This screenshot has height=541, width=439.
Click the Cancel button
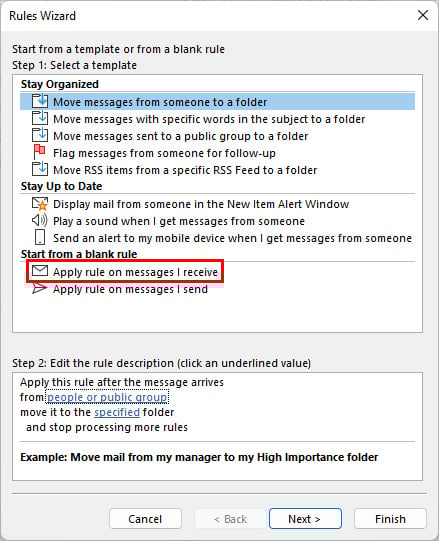coord(145,519)
